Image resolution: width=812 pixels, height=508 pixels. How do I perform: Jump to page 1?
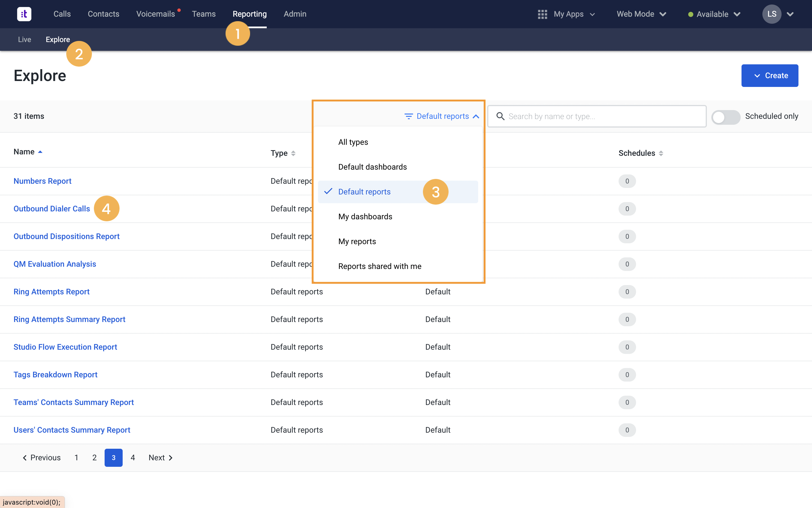click(x=76, y=457)
